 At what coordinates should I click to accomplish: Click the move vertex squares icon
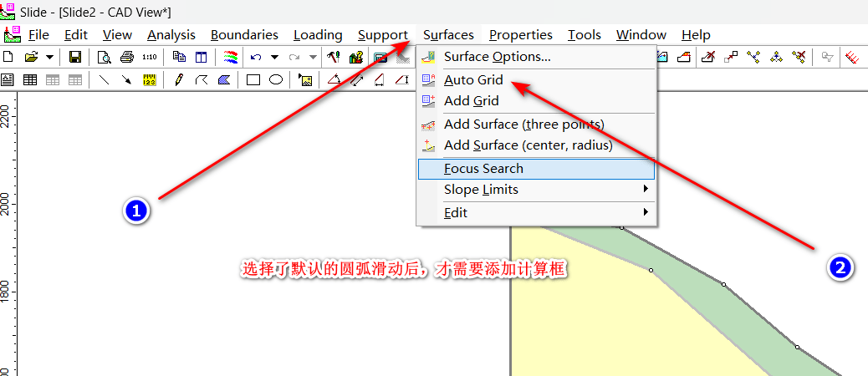click(x=731, y=57)
